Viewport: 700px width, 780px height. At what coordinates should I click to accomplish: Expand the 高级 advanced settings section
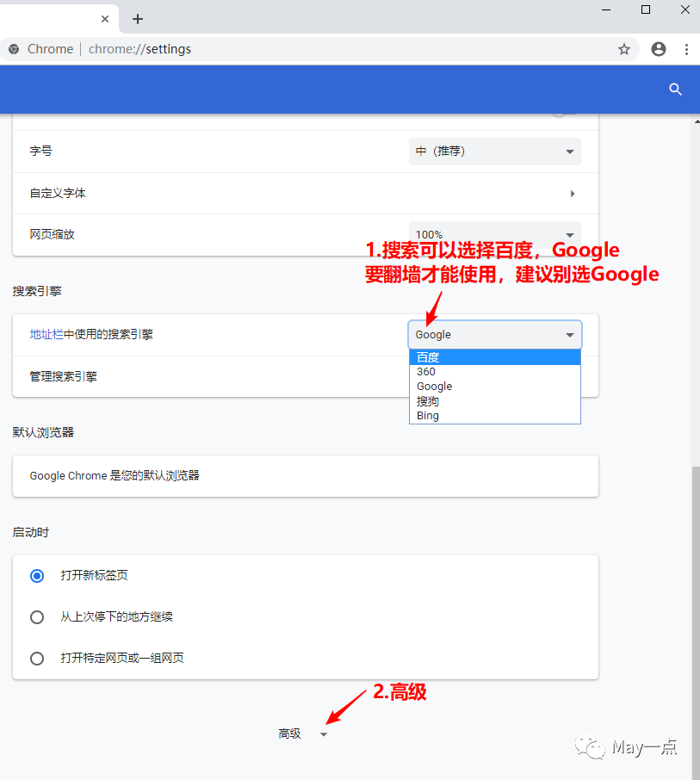coord(302,734)
